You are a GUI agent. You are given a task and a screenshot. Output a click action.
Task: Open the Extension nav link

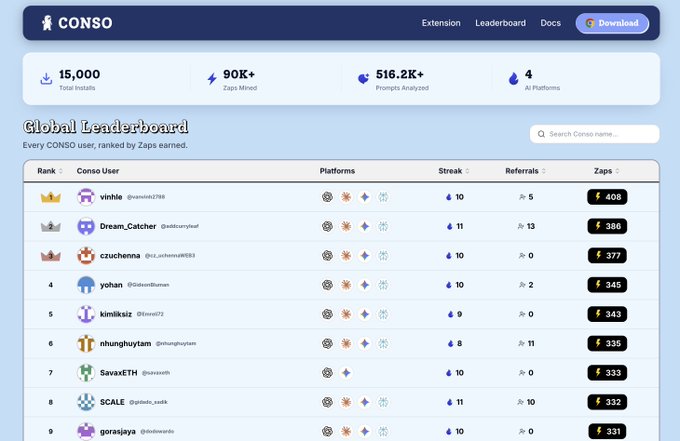(441, 23)
